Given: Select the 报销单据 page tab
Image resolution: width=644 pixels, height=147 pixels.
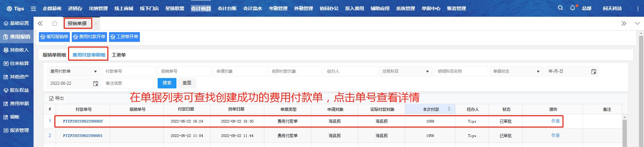Looking at the screenshot, I should click(77, 23).
